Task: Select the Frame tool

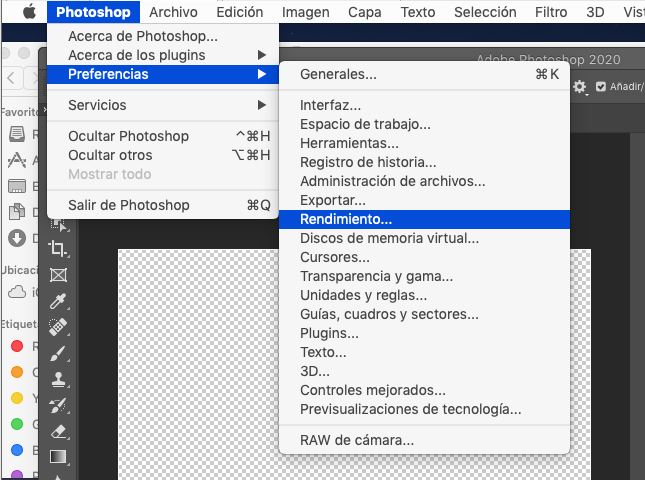Action: pos(57,274)
